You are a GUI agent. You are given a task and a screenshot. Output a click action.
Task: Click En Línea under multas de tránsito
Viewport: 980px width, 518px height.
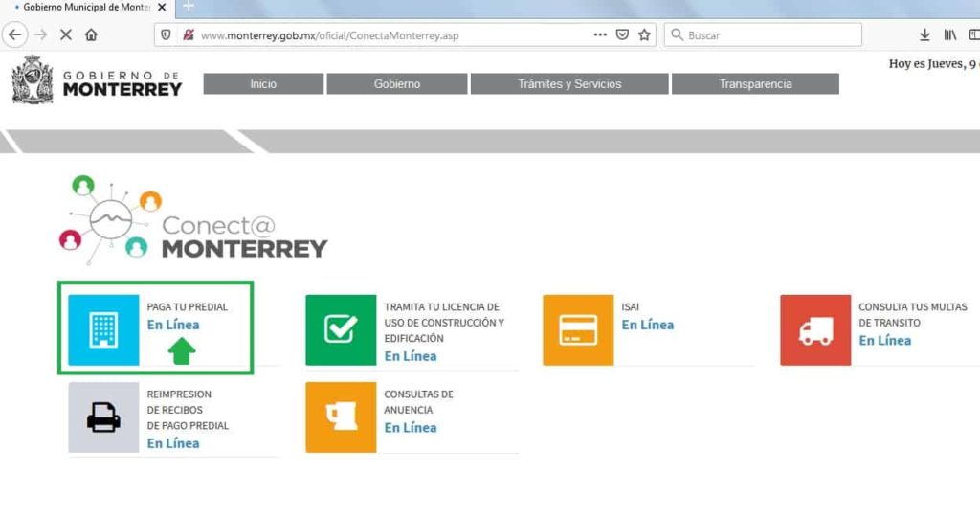[885, 340]
